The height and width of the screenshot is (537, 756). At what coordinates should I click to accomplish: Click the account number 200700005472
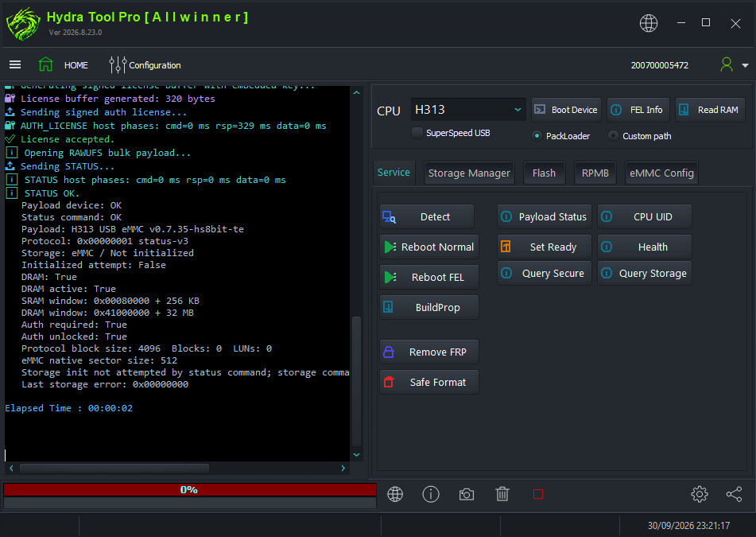[660, 65]
